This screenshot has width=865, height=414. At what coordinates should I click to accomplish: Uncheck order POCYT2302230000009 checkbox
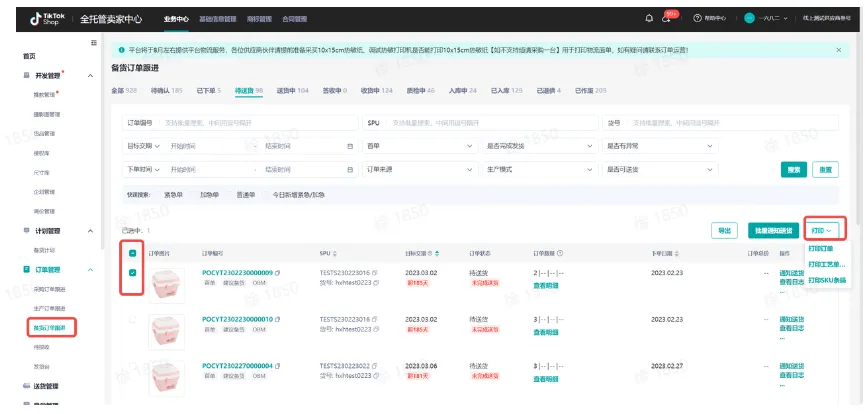click(x=133, y=273)
